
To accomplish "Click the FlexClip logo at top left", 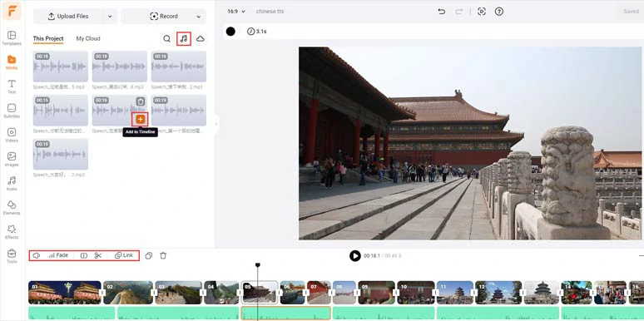I will pyautogui.click(x=12, y=11).
